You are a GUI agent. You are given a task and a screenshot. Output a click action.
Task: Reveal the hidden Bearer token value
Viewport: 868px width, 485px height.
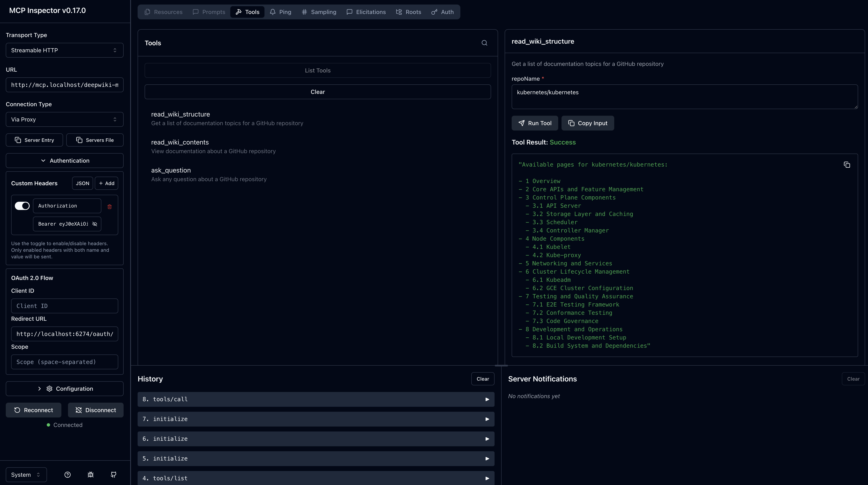(95, 224)
